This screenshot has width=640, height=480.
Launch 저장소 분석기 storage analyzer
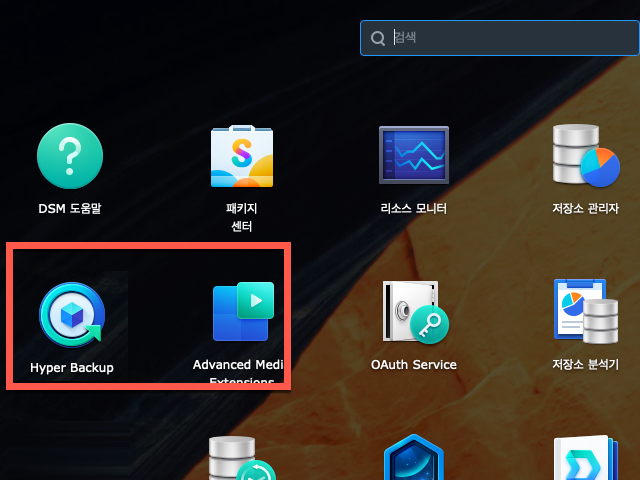tap(586, 311)
